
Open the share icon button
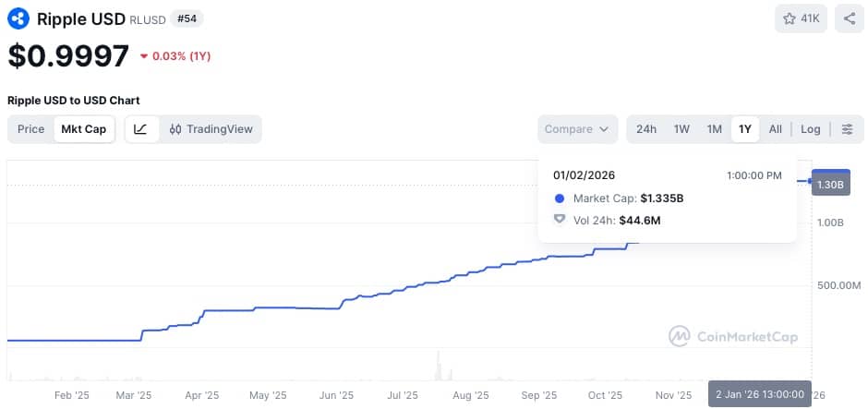pyautogui.click(x=850, y=18)
